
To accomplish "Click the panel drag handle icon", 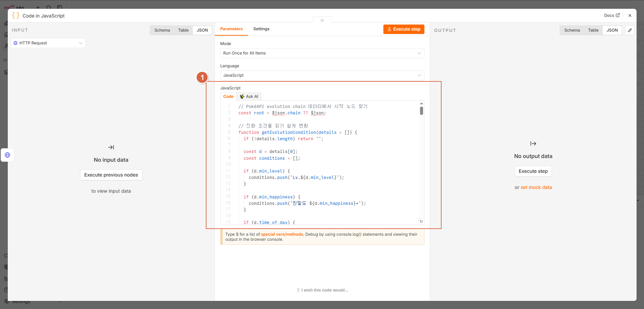I will [x=322, y=21].
